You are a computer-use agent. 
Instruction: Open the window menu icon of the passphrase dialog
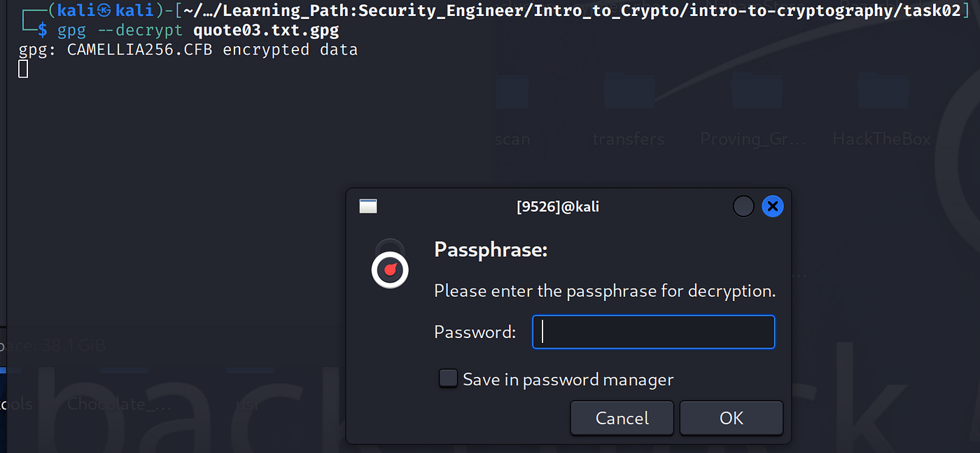pos(368,206)
